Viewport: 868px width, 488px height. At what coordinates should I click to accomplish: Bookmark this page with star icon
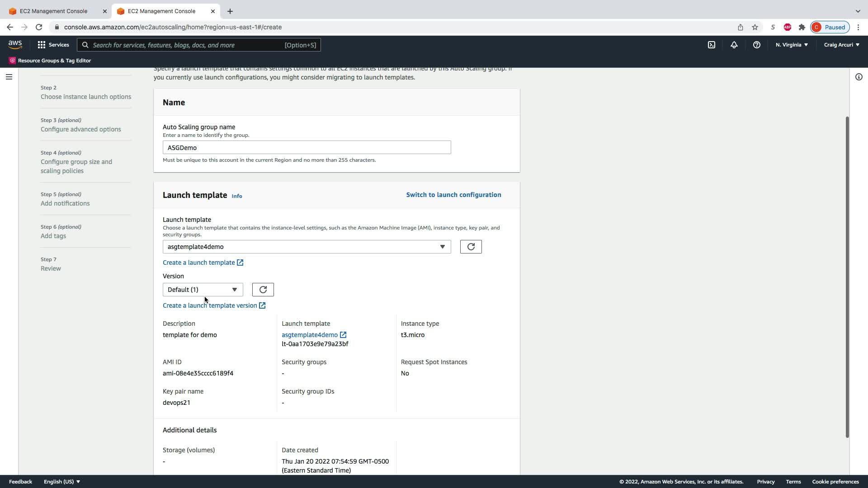755,27
